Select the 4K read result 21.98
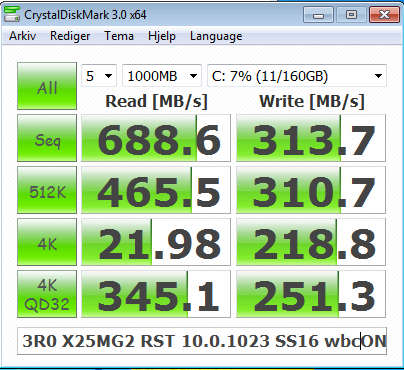 click(x=156, y=242)
